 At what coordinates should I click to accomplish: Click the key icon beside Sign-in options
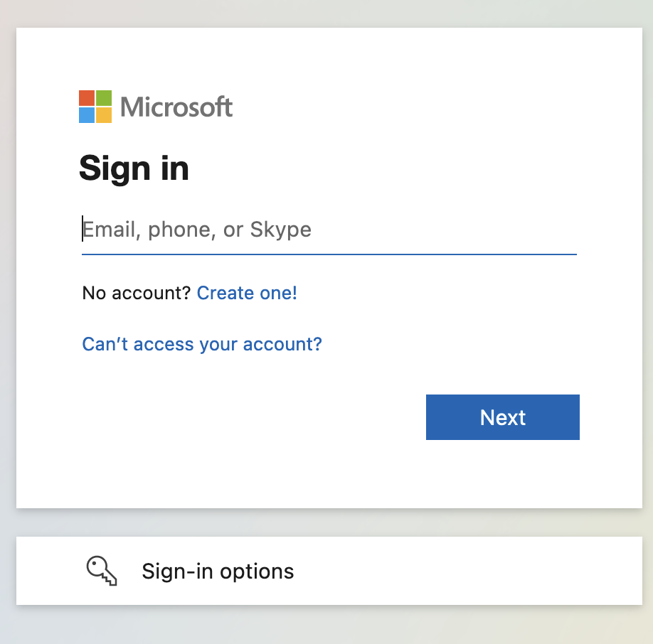tap(101, 571)
